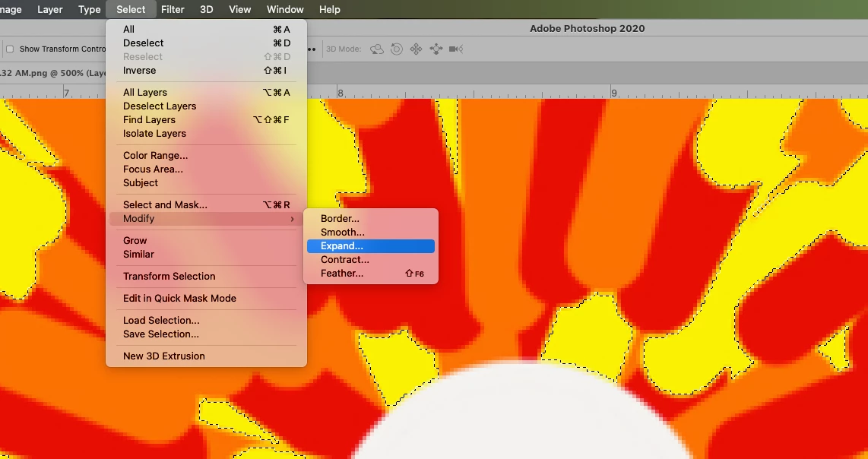This screenshot has height=459, width=868.
Task: Expand the Modify submenu arrow
Action: tap(292, 219)
